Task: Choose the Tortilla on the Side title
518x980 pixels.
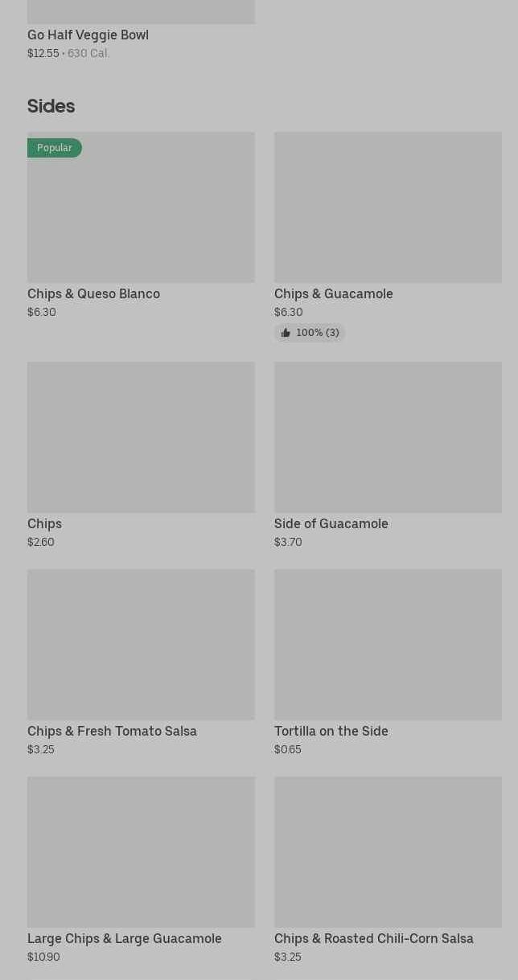Action: click(331, 732)
